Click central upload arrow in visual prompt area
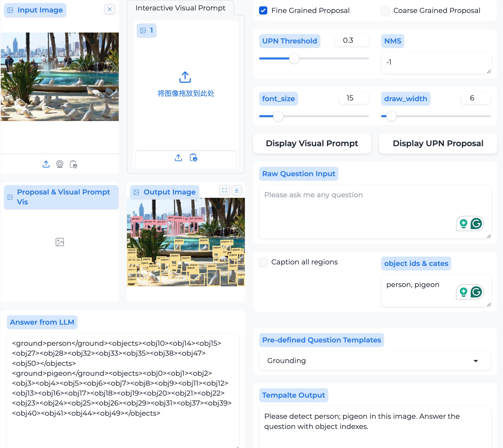The width and height of the screenshot is (503, 448). click(x=185, y=77)
